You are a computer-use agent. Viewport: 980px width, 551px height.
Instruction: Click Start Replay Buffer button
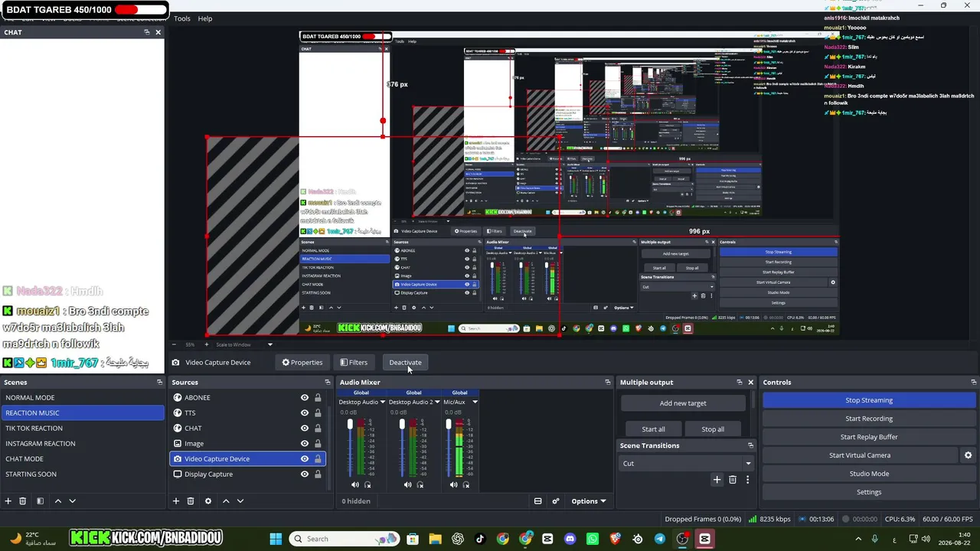pos(869,437)
